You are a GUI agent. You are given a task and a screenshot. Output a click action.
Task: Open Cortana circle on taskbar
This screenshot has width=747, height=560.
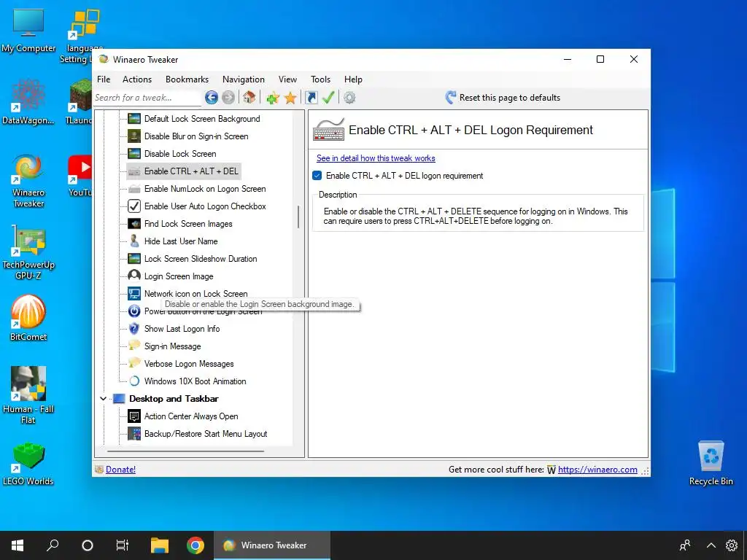(88, 545)
